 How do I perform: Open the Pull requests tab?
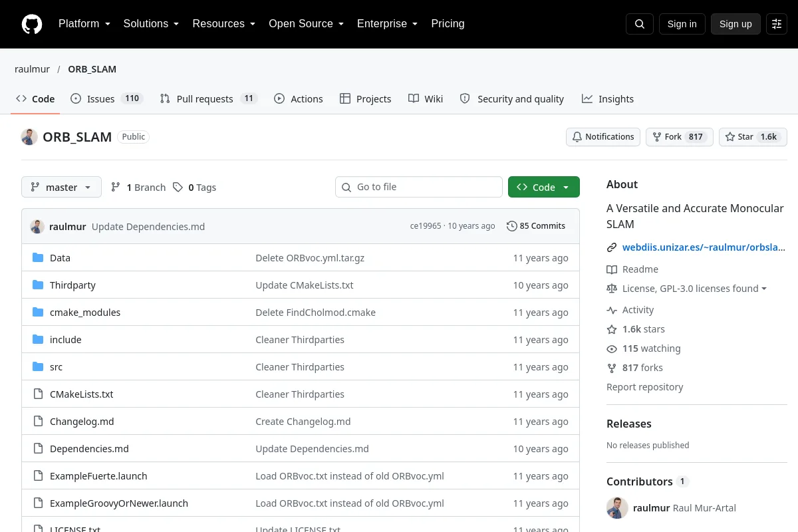pyautogui.click(x=208, y=99)
